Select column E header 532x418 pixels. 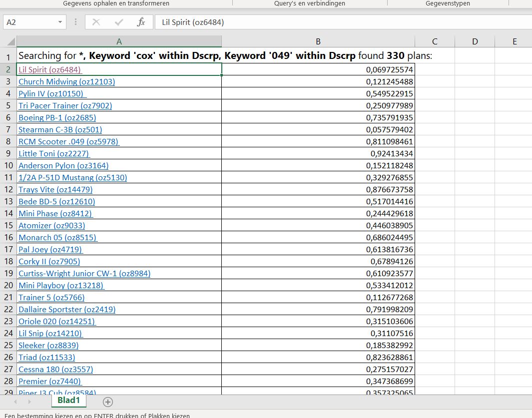[x=515, y=41]
